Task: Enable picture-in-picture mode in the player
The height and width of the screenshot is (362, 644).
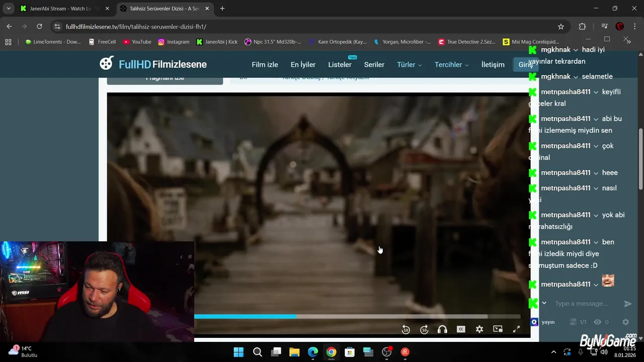Action: pyautogui.click(x=498, y=329)
